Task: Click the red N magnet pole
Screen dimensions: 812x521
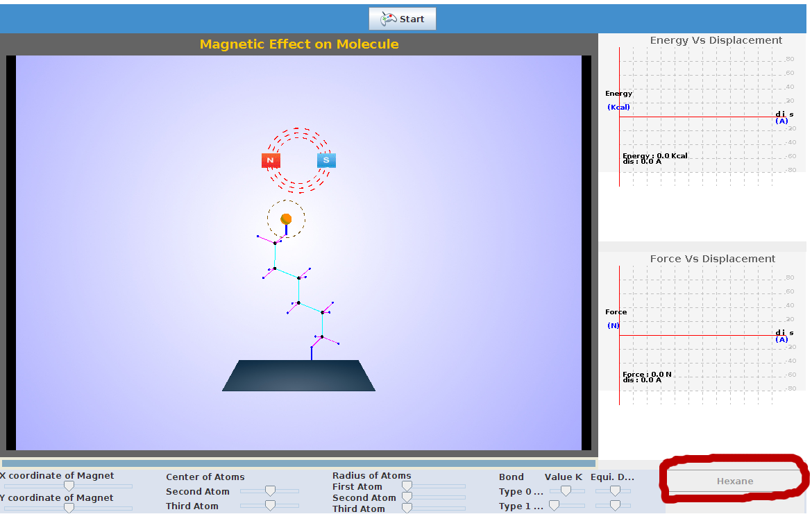Action: (271, 160)
